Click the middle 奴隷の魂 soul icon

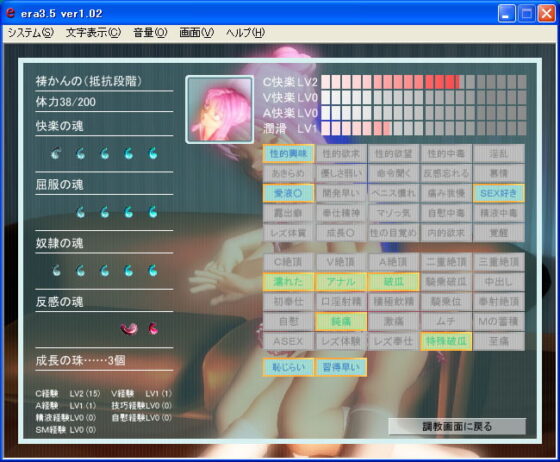coord(105,270)
